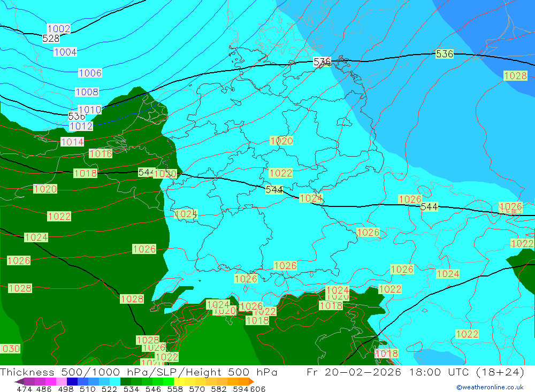This screenshot has height=392, width=535.
Task: Click the blue 1012 isobar label
Action: (81, 126)
